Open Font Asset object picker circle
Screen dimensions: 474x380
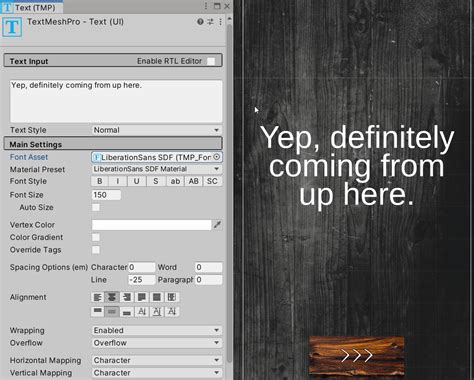[216, 157]
